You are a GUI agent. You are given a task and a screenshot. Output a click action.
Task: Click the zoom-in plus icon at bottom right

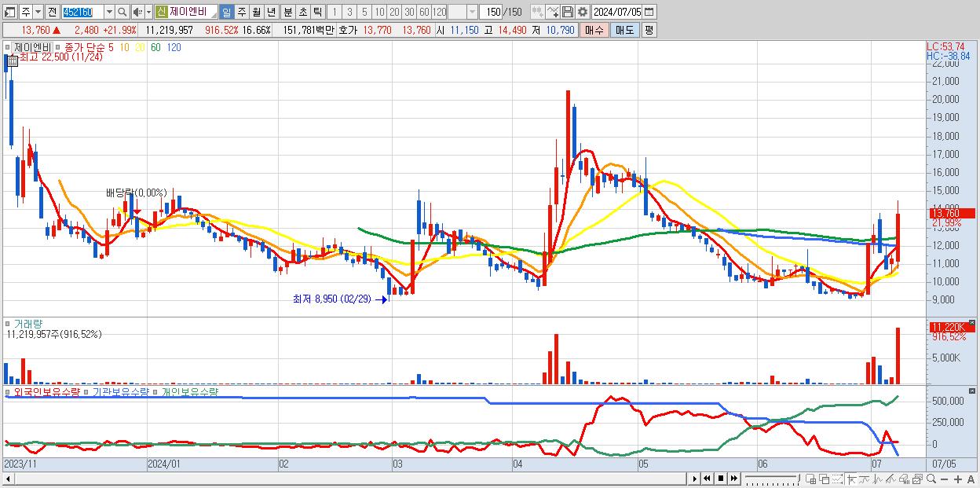tap(958, 479)
